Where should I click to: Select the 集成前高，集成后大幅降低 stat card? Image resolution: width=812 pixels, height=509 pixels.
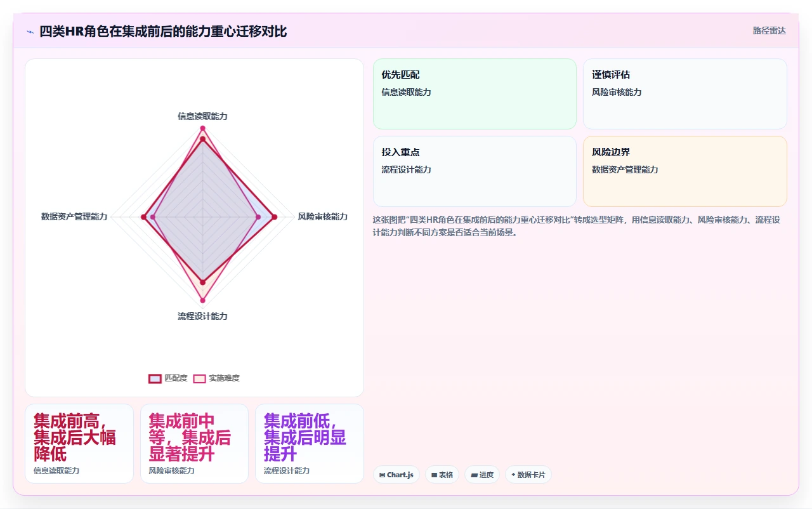tap(79, 444)
